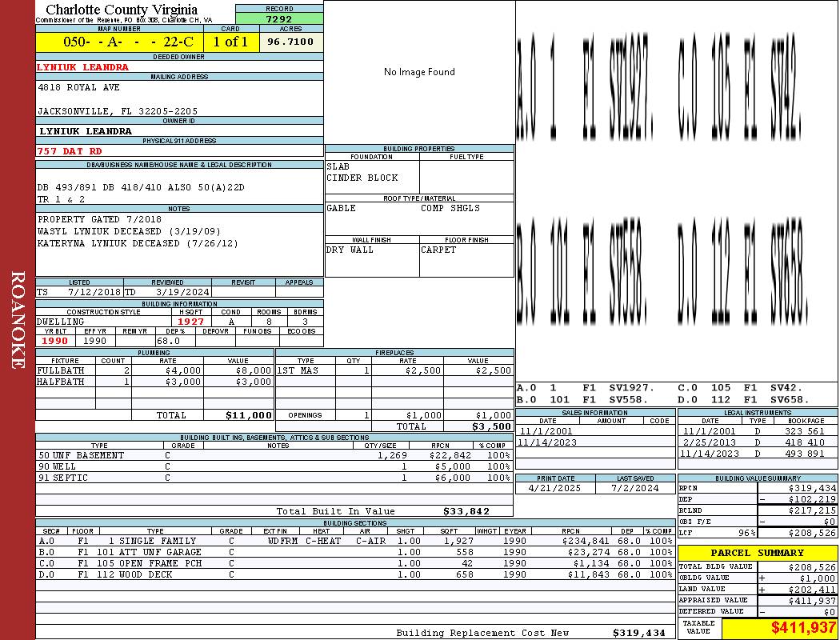The height and width of the screenshot is (640, 840).
Task: Click the summary RPCN value $319,434
Action: click(x=812, y=489)
